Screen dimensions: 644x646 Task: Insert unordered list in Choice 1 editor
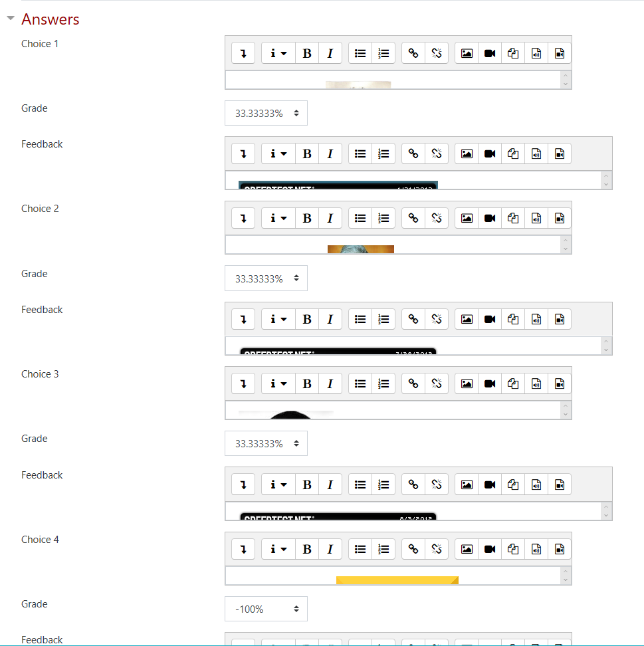360,53
